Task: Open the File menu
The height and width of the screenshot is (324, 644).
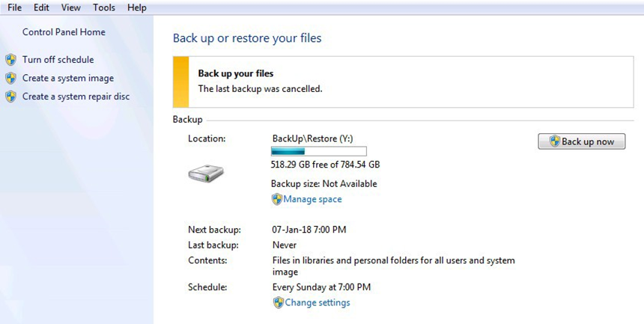Action: coord(14,7)
